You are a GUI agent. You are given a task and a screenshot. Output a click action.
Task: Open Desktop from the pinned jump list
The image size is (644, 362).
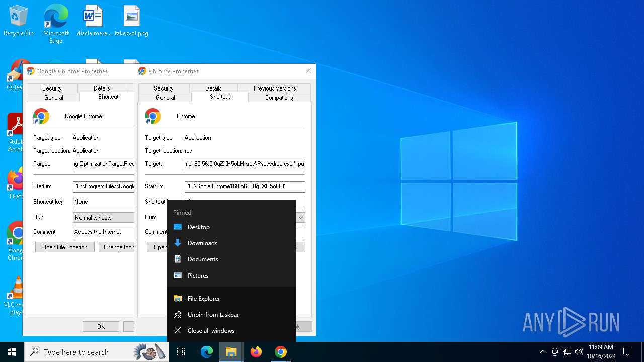coord(231,227)
